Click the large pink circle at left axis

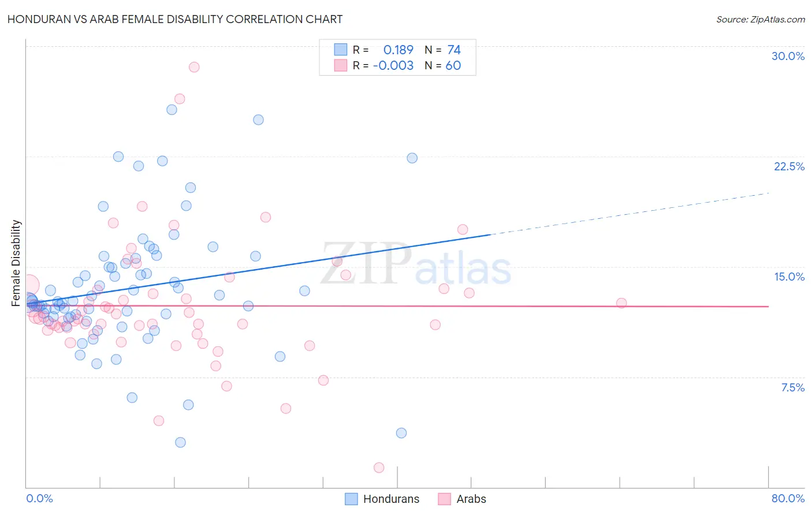[29, 285]
